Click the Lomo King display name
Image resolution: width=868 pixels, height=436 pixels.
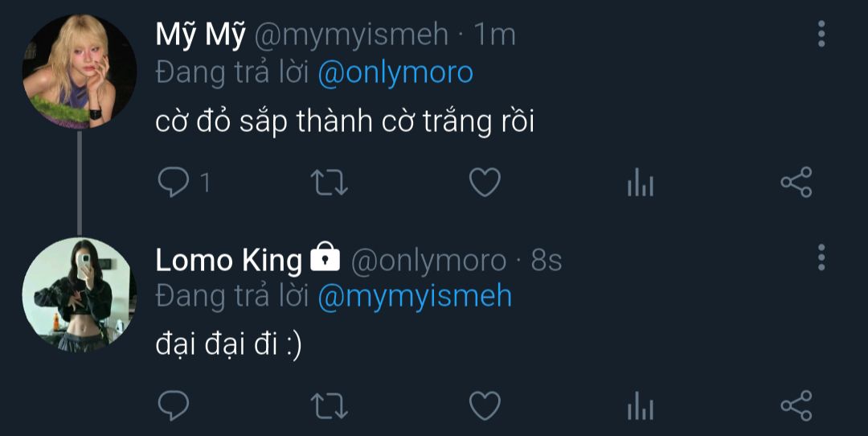228,260
